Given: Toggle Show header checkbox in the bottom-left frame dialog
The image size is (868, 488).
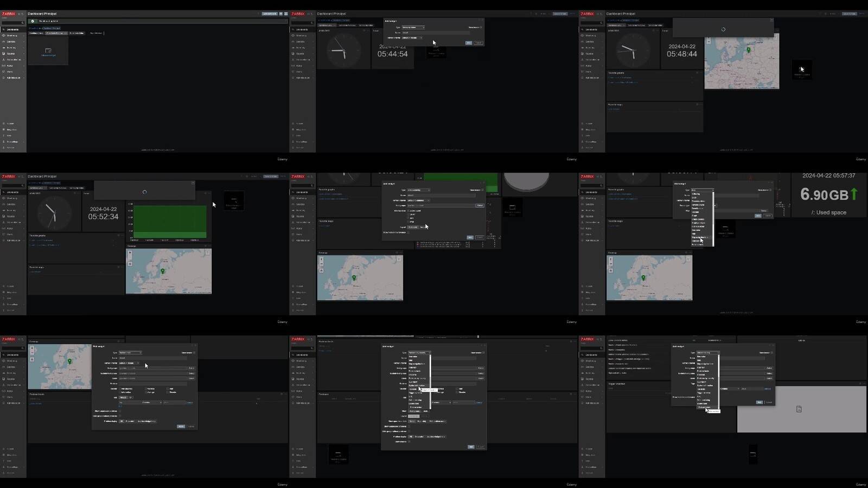Looking at the screenshot, I should pos(194,353).
